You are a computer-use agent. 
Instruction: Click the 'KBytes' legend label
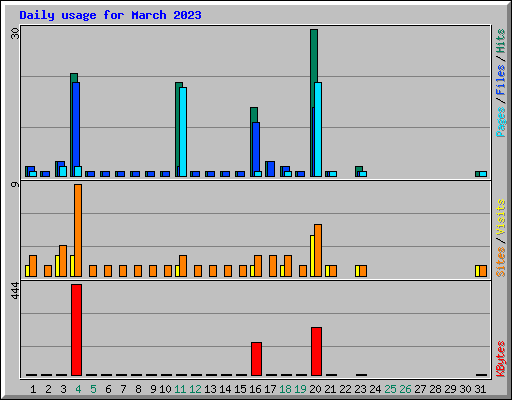(500, 359)
